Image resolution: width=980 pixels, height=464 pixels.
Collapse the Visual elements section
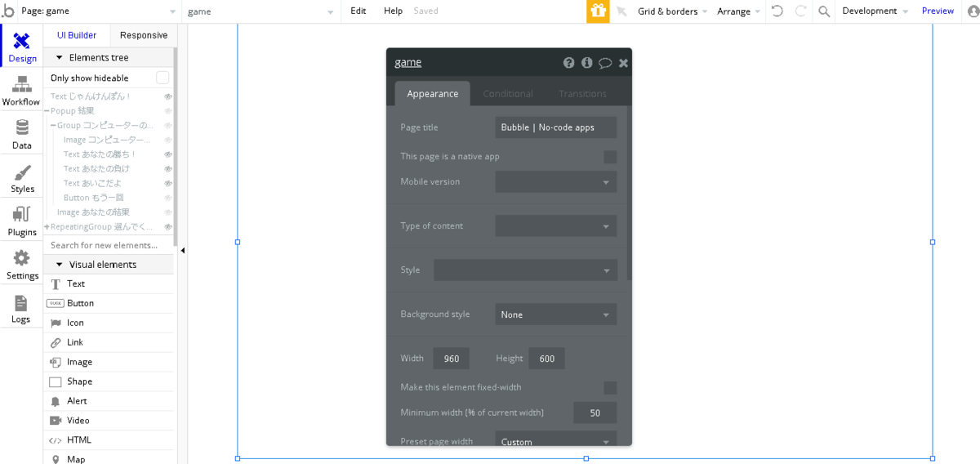point(60,265)
